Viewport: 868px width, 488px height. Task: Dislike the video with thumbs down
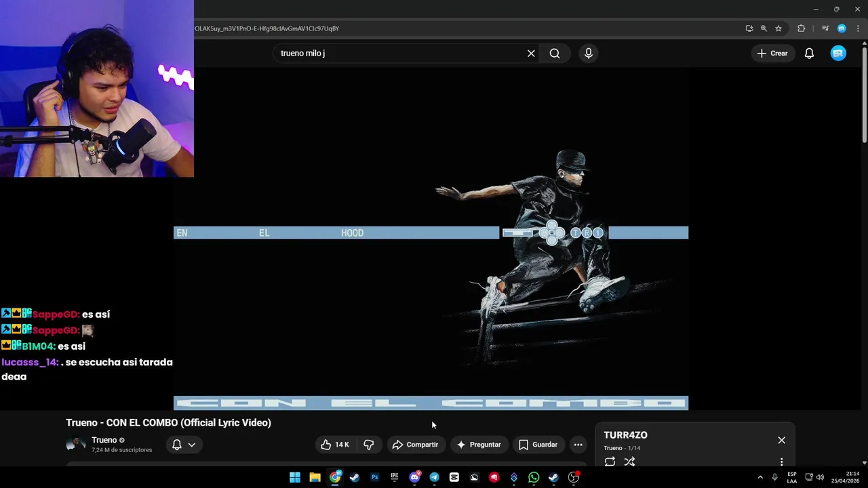coord(369,445)
